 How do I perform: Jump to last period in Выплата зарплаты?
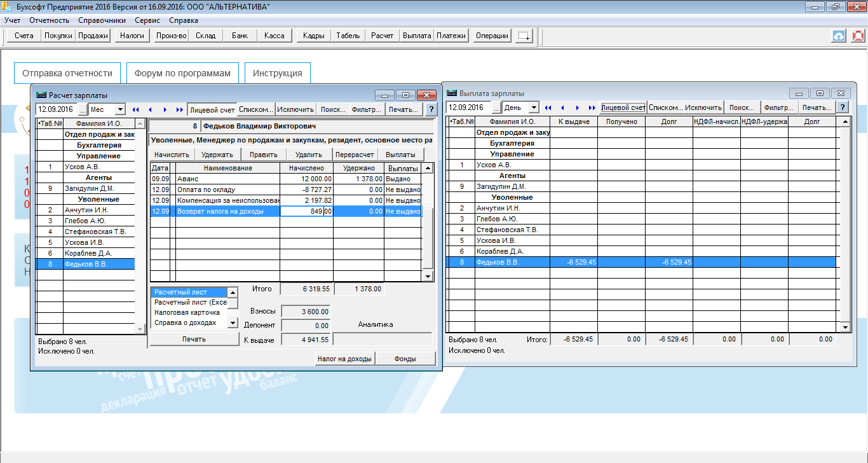[592, 107]
